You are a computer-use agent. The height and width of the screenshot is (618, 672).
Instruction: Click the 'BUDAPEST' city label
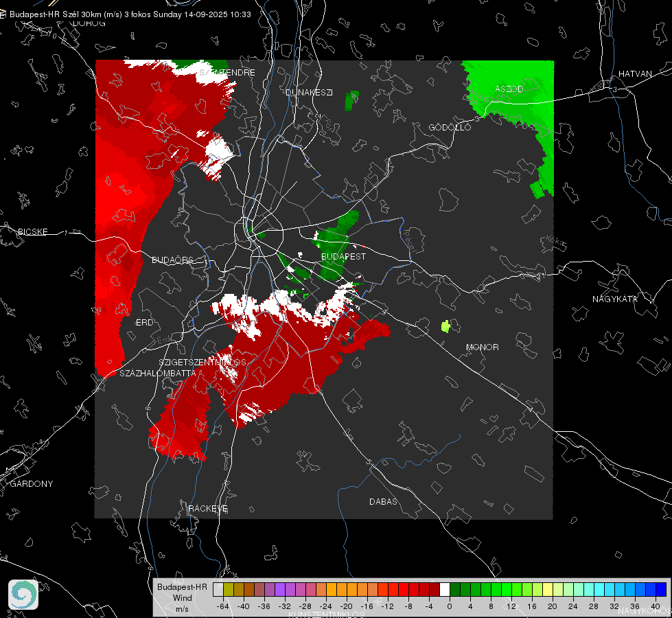point(344,256)
